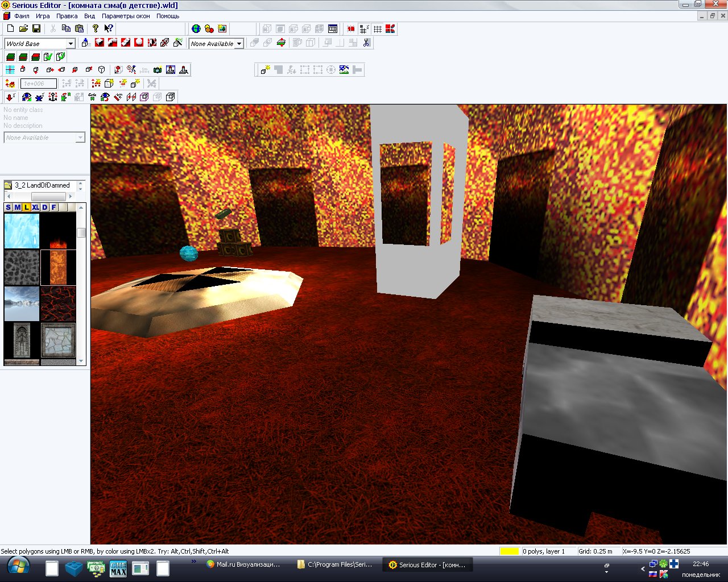Open Help via yellow question mark icon
The height and width of the screenshot is (582, 728).
coord(96,28)
